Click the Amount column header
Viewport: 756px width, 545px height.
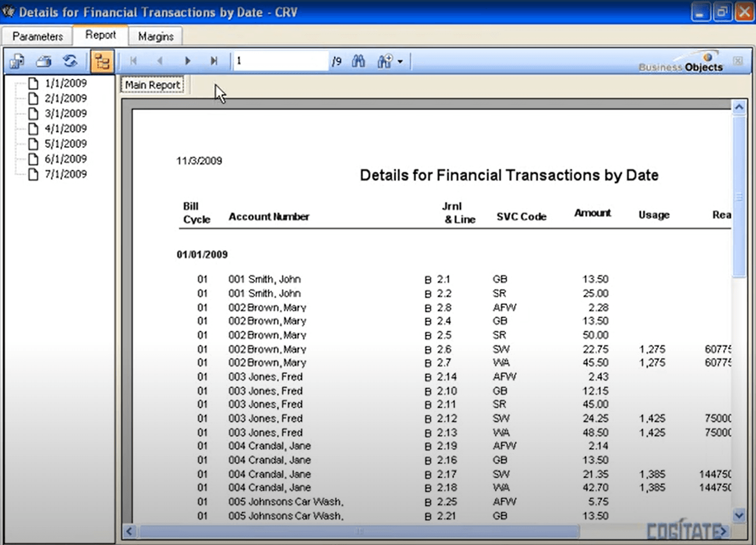[x=592, y=213]
